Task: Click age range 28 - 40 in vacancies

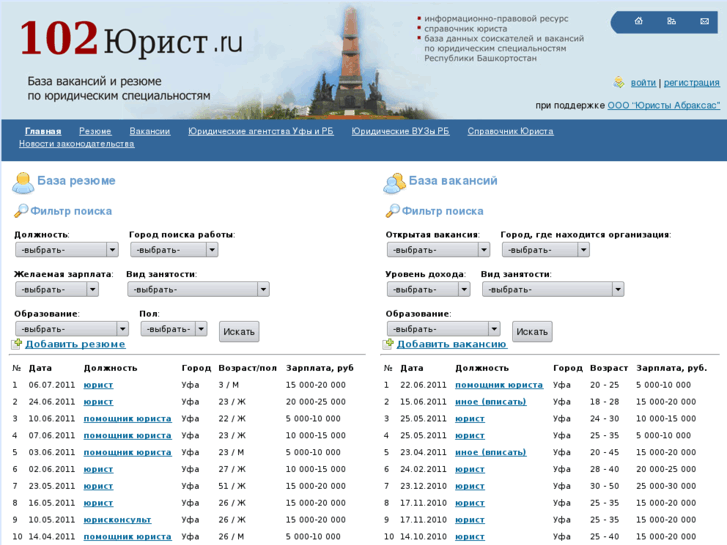Action: point(605,469)
